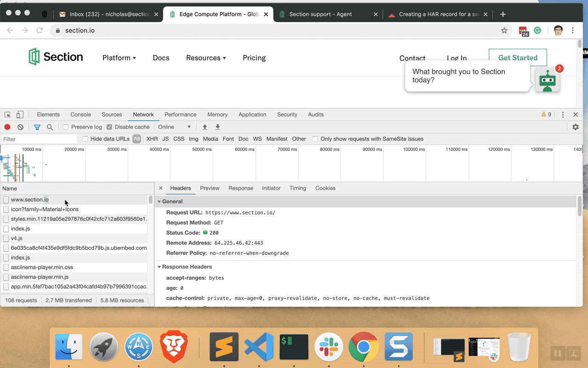
Task: Click the Section logo
Action: tap(56, 57)
